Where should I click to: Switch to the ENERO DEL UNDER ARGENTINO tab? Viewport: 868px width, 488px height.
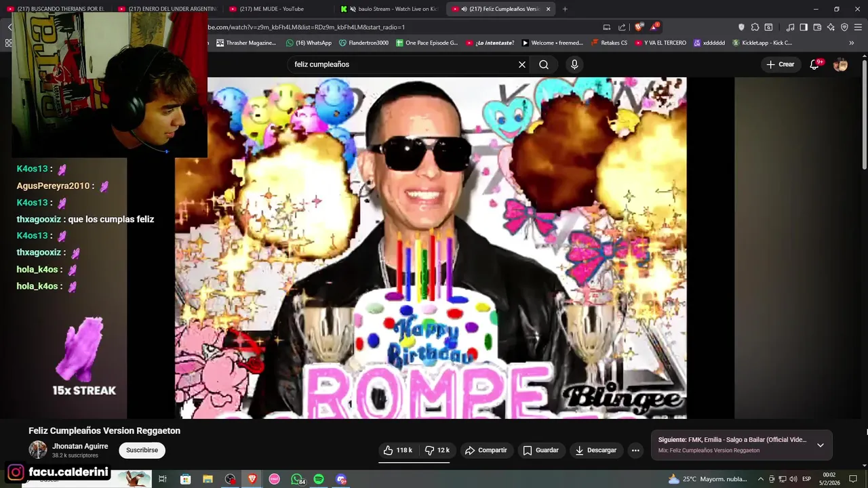click(x=166, y=9)
